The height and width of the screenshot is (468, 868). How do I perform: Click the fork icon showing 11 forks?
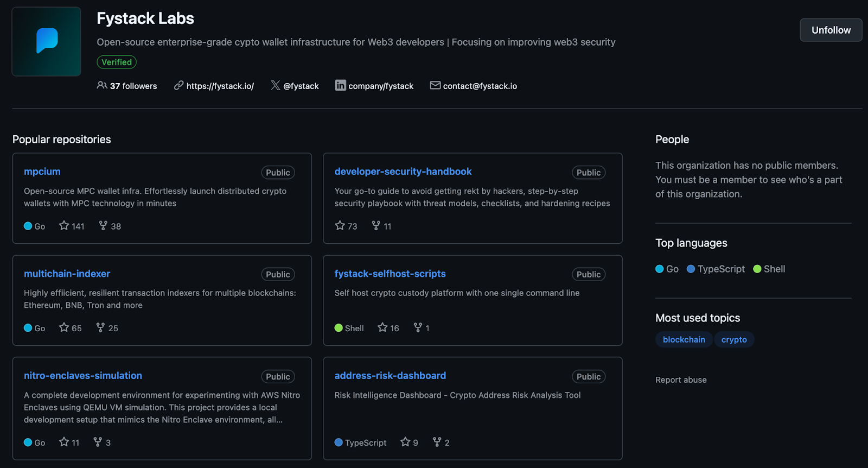coord(376,225)
